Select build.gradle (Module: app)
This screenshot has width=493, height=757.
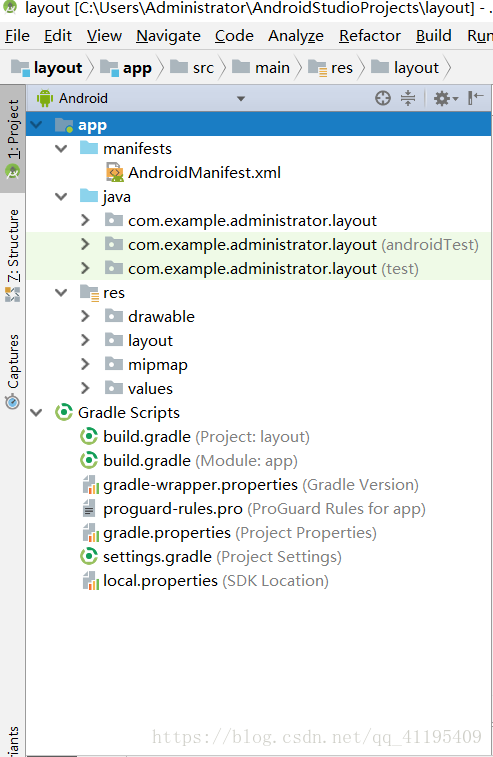pyautogui.click(x=200, y=461)
